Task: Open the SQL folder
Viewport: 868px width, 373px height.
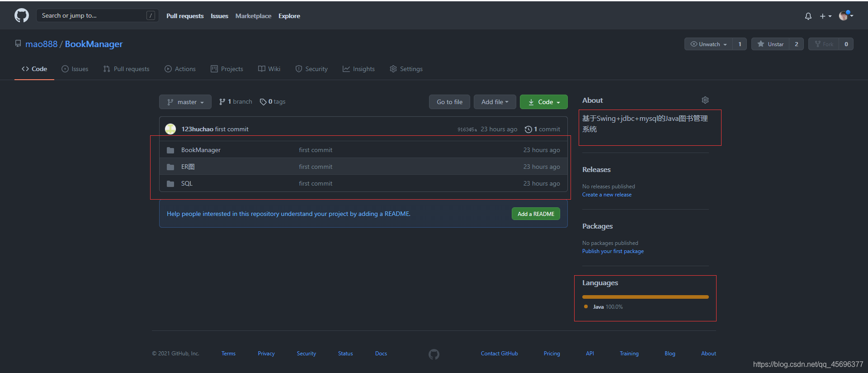Action: (x=187, y=183)
